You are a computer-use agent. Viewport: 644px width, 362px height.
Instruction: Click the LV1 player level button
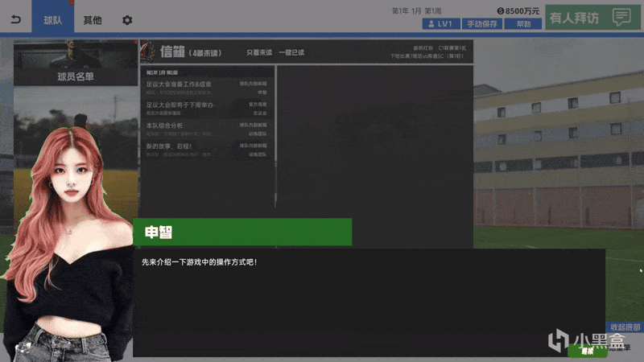pos(441,24)
